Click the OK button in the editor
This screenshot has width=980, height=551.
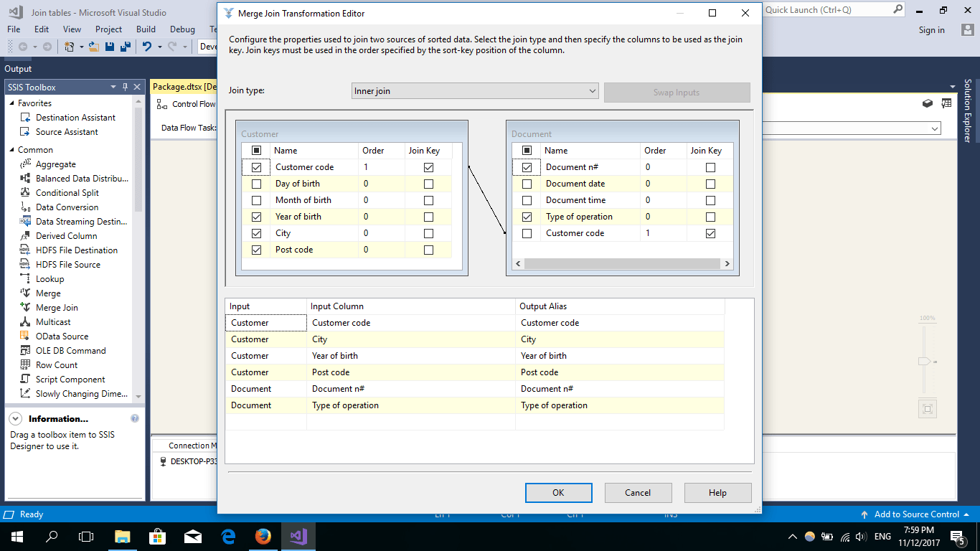click(x=558, y=493)
